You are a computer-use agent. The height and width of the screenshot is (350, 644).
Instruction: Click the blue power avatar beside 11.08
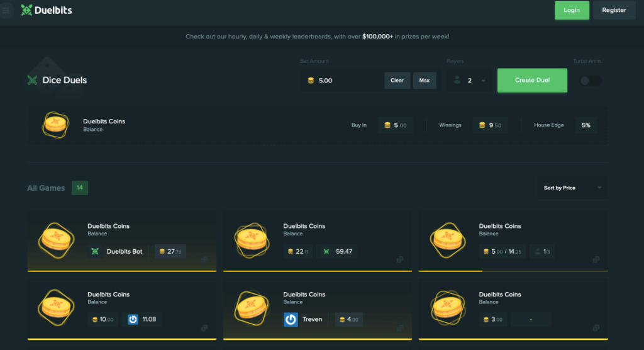click(x=133, y=320)
